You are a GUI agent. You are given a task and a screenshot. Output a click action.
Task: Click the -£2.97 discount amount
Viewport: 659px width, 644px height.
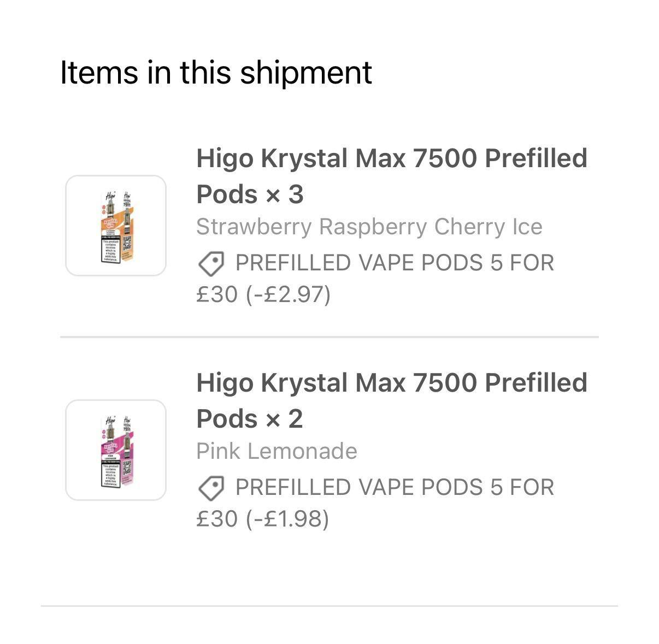coord(289,295)
